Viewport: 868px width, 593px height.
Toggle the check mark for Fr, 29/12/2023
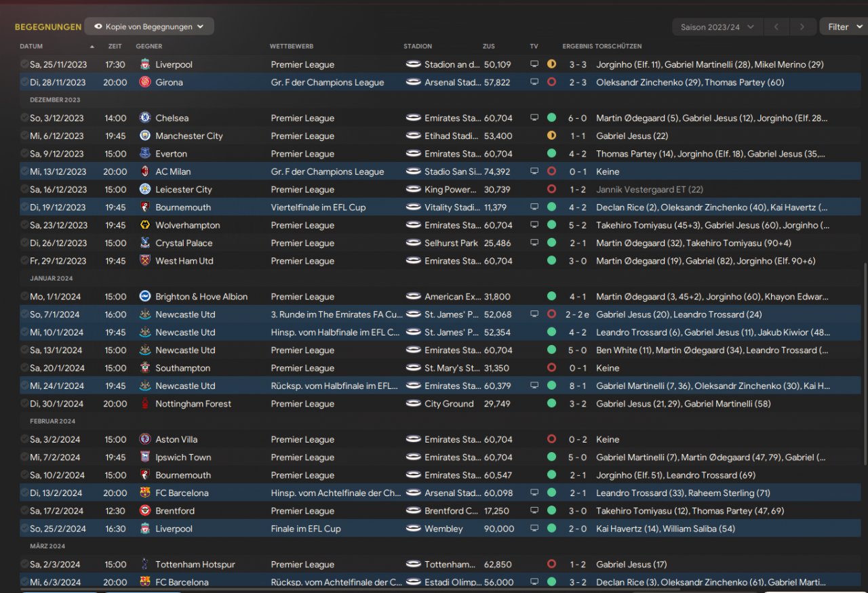24,261
